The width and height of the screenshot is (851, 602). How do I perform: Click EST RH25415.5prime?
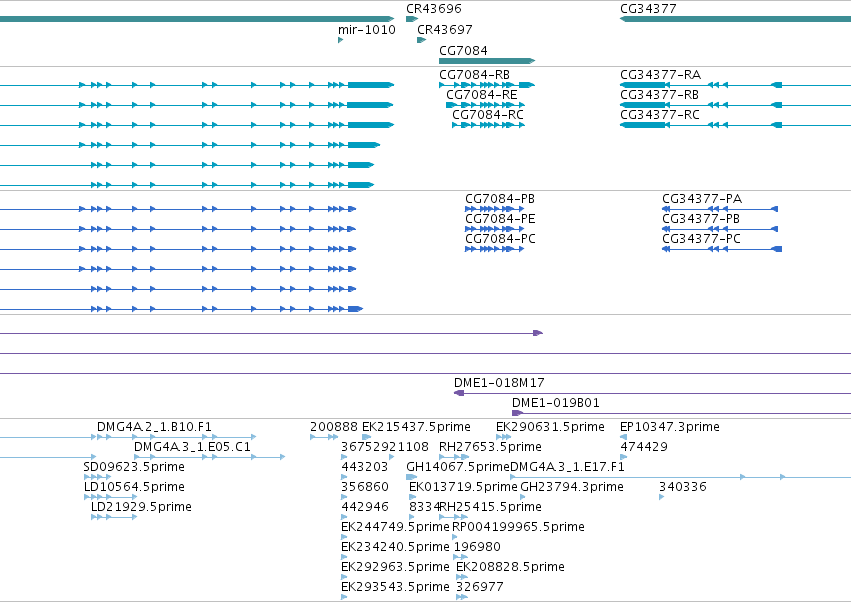coord(490,507)
